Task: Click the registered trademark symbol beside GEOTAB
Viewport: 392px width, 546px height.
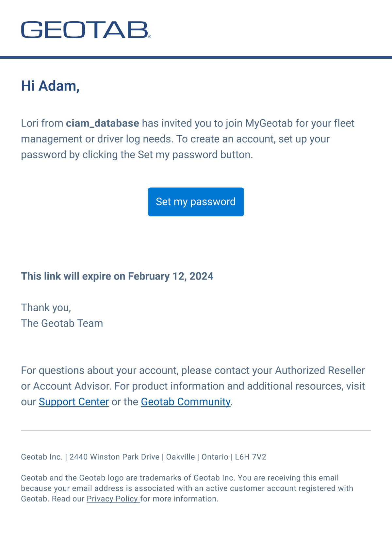Action: tap(150, 37)
